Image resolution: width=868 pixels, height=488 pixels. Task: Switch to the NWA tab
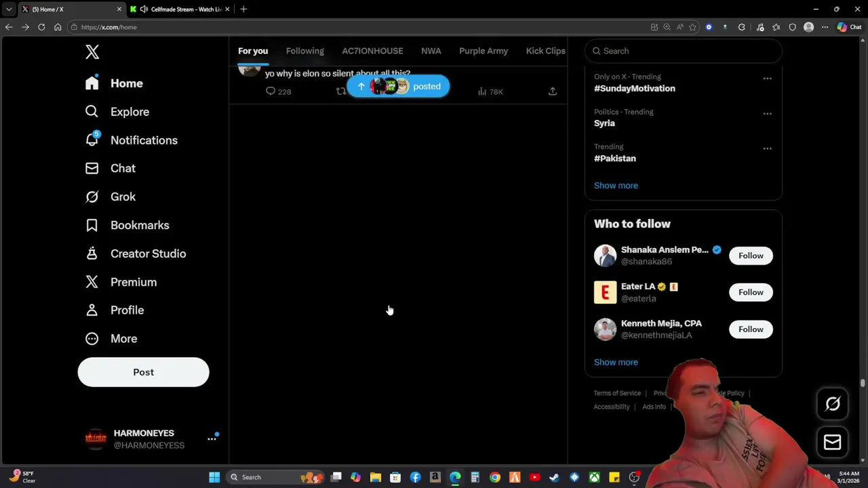(x=431, y=51)
